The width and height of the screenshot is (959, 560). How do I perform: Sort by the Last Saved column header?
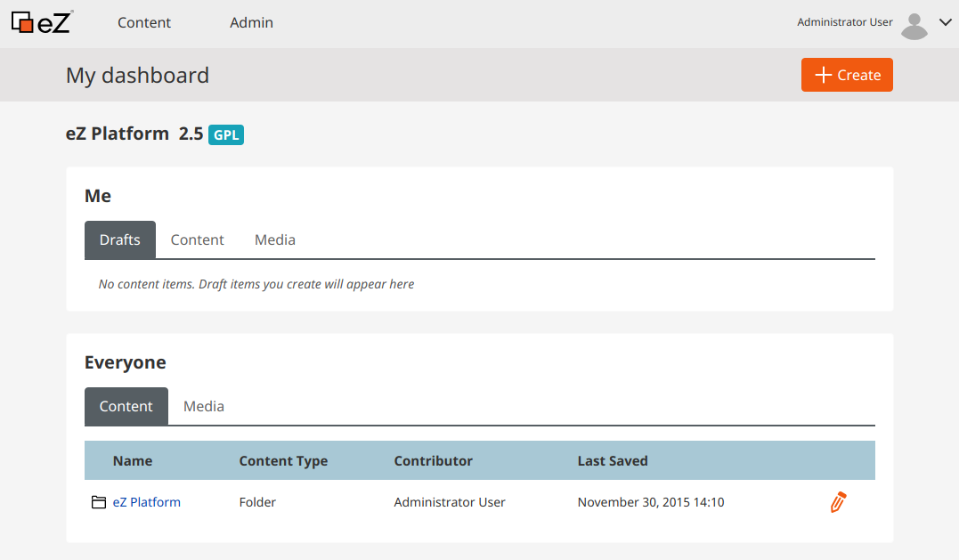point(611,460)
